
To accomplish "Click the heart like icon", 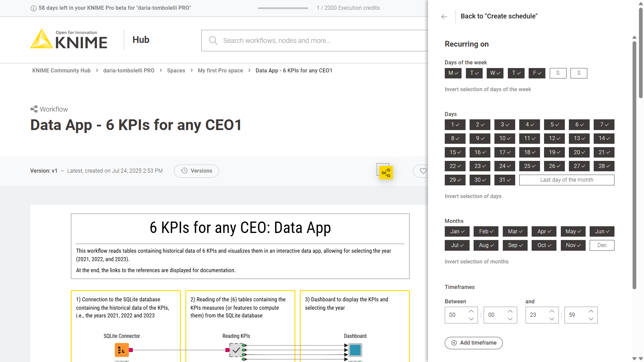I will tap(423, 171).
